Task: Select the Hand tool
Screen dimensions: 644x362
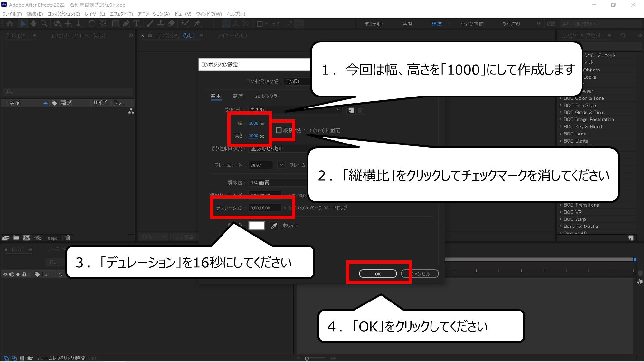Action: [x=33, y=23]
